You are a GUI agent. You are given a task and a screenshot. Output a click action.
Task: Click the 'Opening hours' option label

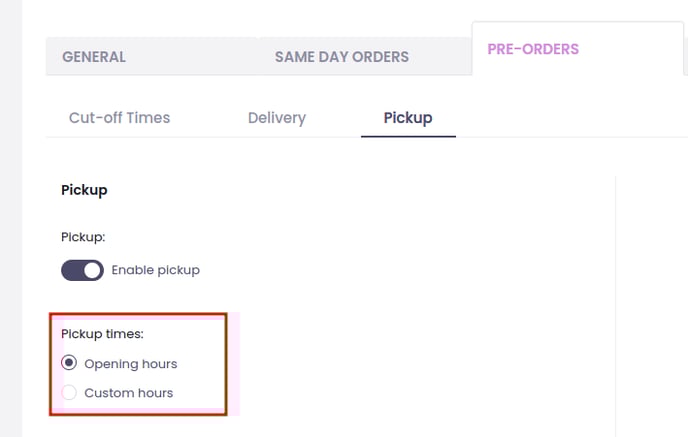click(x=130, y=364)
